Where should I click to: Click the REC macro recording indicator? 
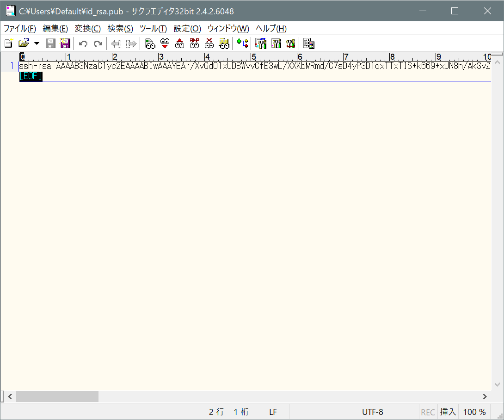tap(428, 412)
